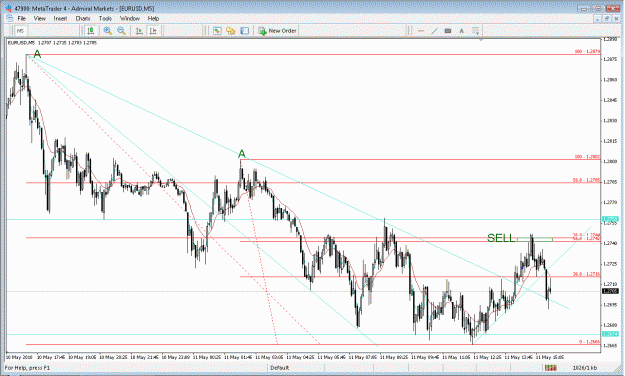This screenshot has height=376, width=625.
Task: Open the Window menu
Action: tap(130, 18)
